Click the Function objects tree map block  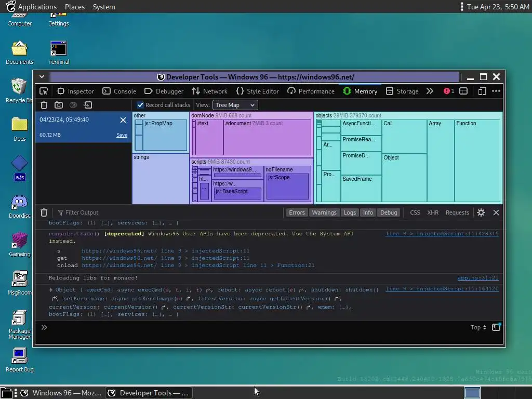[477, 161]
